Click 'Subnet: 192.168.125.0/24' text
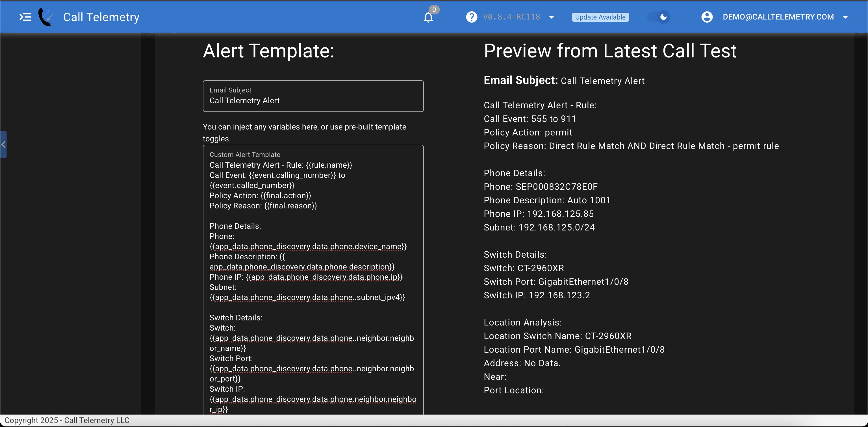Screen dimensions: 868x427 539,227
